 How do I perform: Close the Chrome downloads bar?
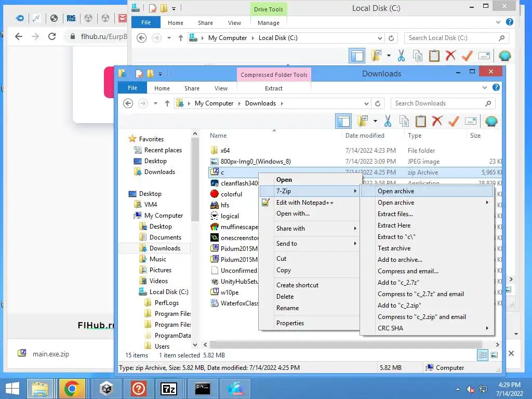pyautogui.click(x=511, y=353)
